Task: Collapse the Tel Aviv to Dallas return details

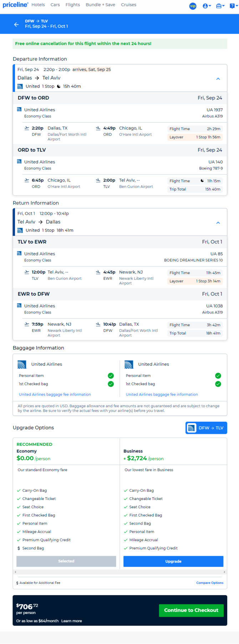Action: click(218, 223)
